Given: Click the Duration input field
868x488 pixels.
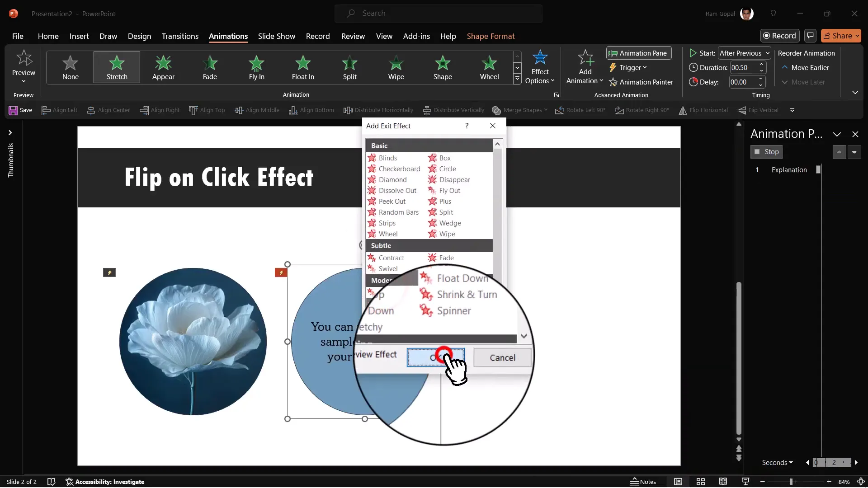Looking at the screenshot, I should pyautogui.click(x=743, y=68).
